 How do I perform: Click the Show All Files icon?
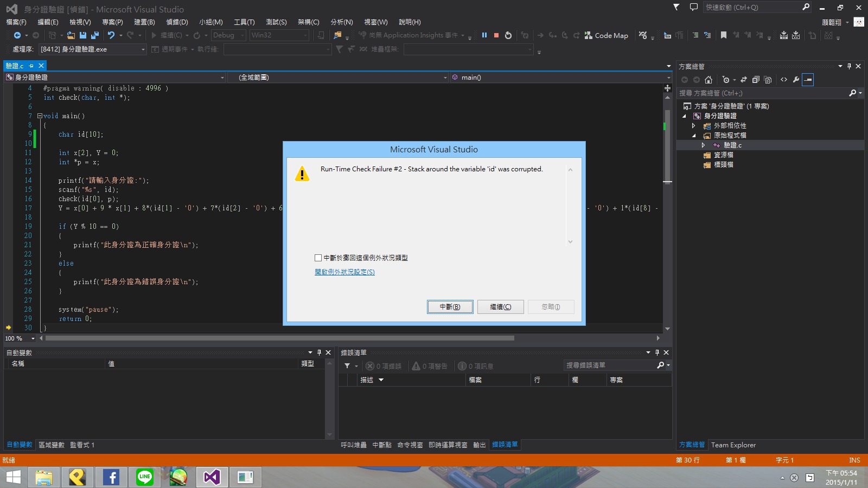coord(768,80)
